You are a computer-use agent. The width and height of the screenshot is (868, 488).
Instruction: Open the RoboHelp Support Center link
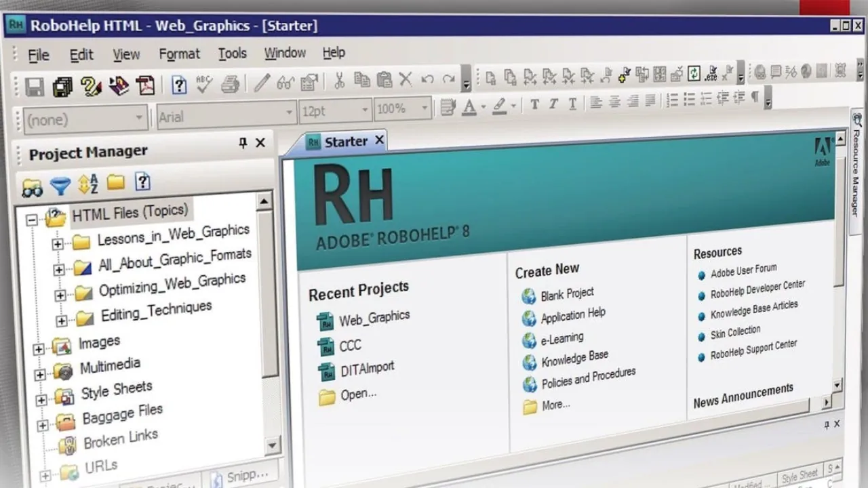click(x=753, y=350)
